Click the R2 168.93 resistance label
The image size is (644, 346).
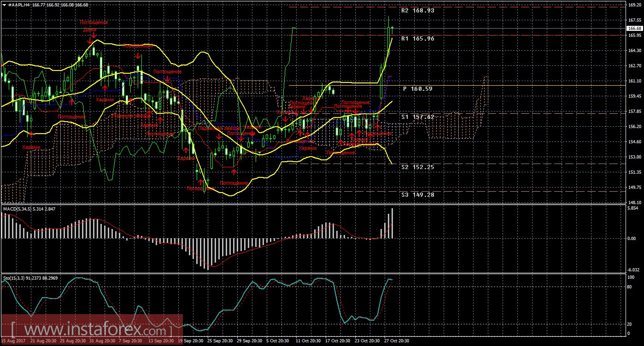417,10
